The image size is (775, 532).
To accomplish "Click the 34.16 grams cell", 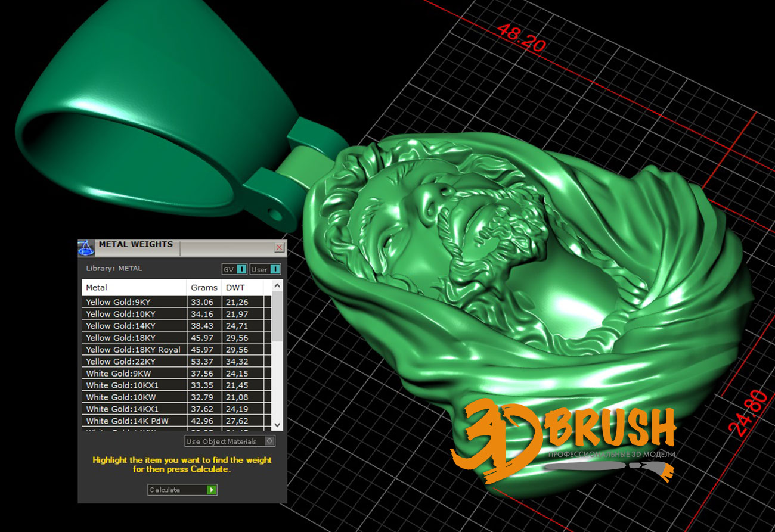I will point(204,314).
